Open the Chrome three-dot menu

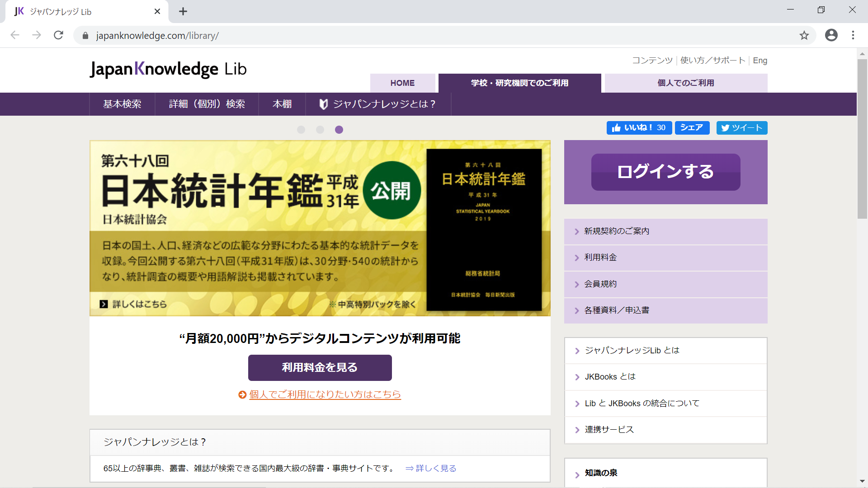click(853, 35)
